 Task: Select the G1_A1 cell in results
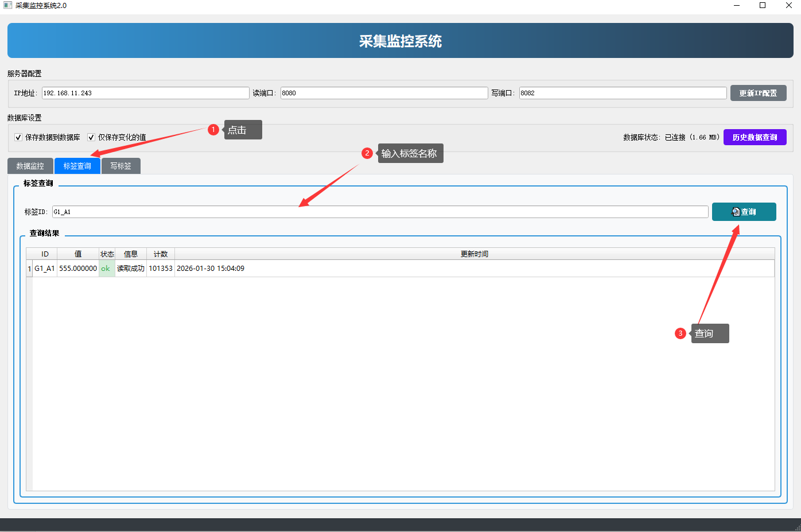(45, 269)
